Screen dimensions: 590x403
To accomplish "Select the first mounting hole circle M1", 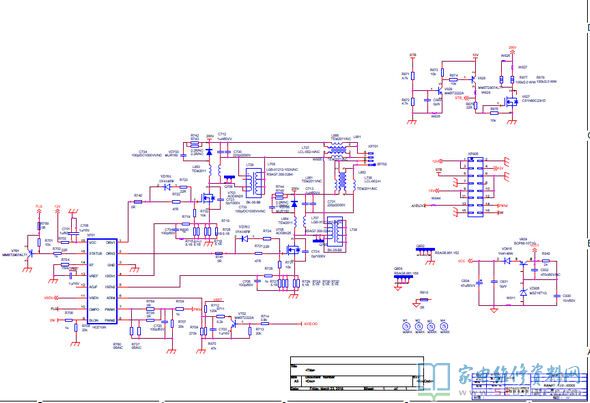I will pyautogui.click(x=407, y=327).
